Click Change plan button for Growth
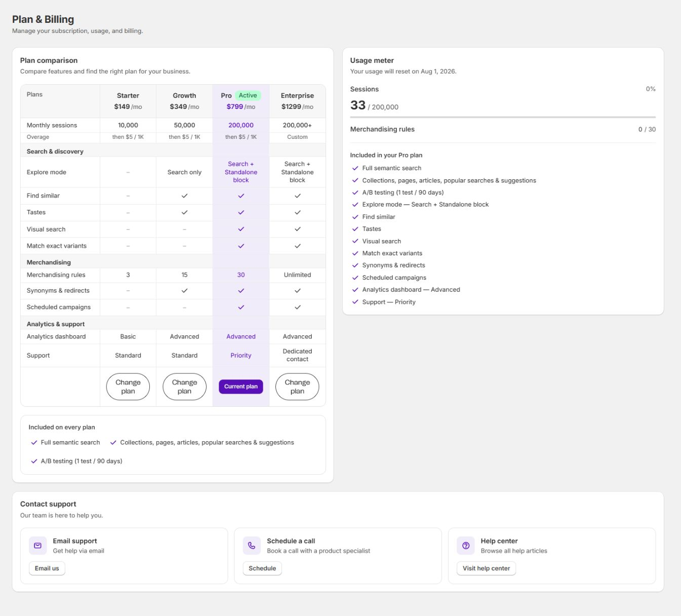681x616 pixels. pos(184,387)
